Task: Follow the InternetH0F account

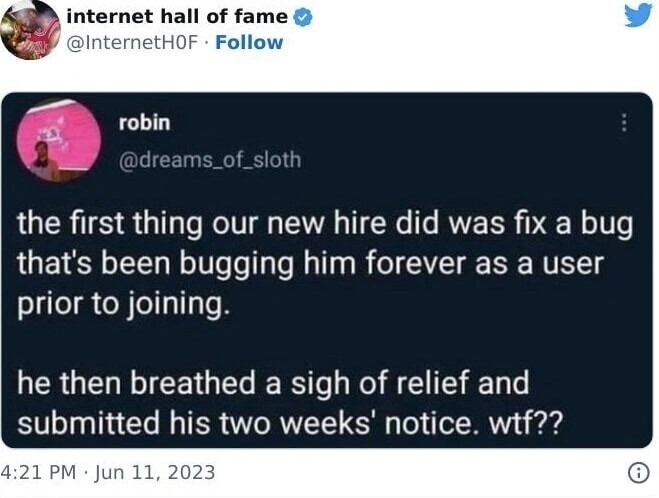Action: (249, 42)
